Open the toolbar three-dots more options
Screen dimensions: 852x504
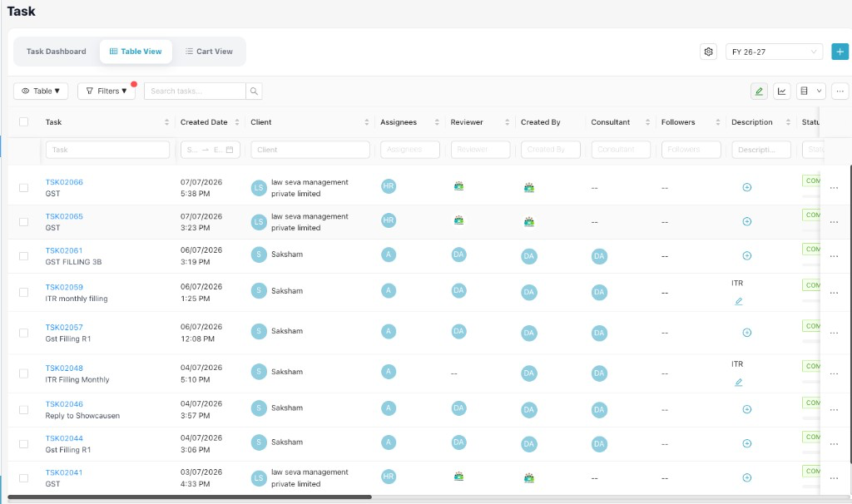coord(840,91)
